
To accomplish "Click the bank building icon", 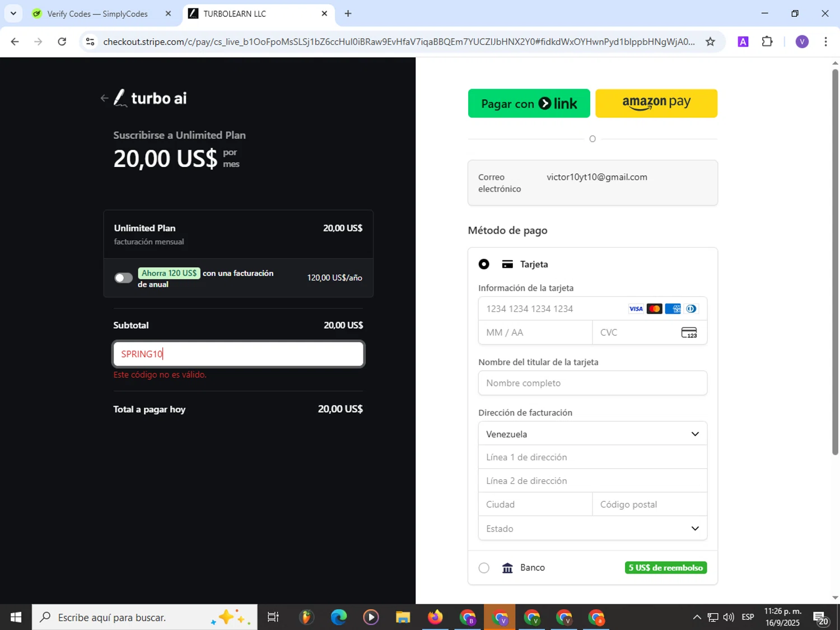I will click(507, 568).
